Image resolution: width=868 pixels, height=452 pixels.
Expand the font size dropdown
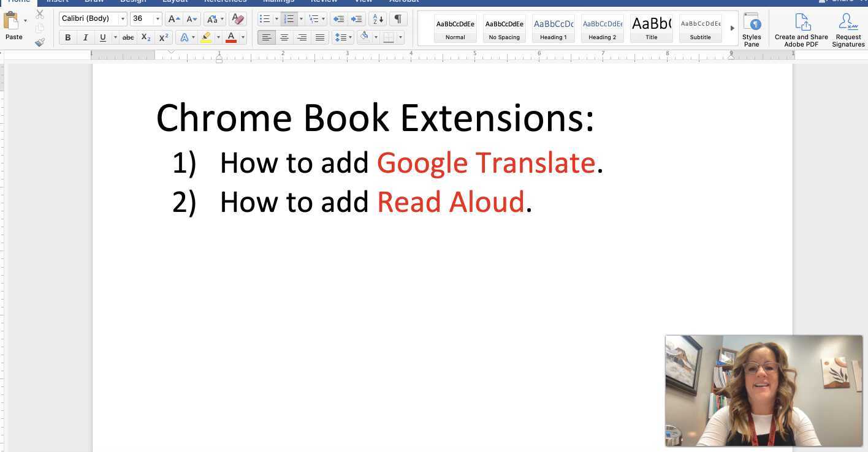pos(157,18)
